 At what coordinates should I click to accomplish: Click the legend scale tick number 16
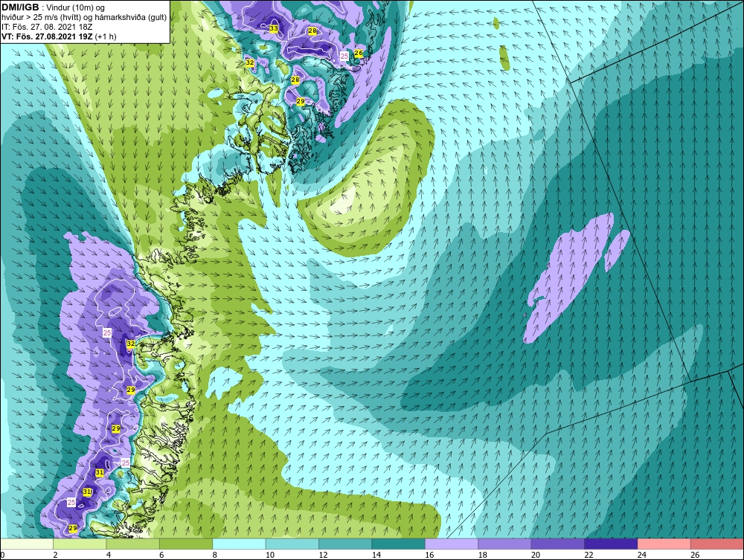429,555
